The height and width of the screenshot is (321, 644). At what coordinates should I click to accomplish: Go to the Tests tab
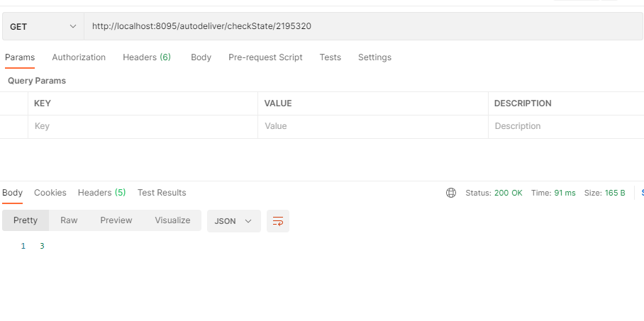coord(331,57)
